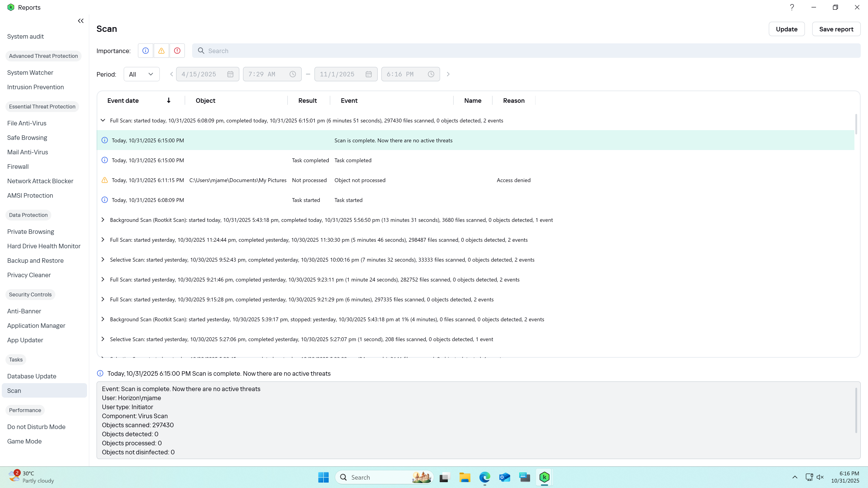This screenshot has width=868, height=488.
Task: Expand the Full Scan 11:24:44 pm group
Action: [103, 239]
